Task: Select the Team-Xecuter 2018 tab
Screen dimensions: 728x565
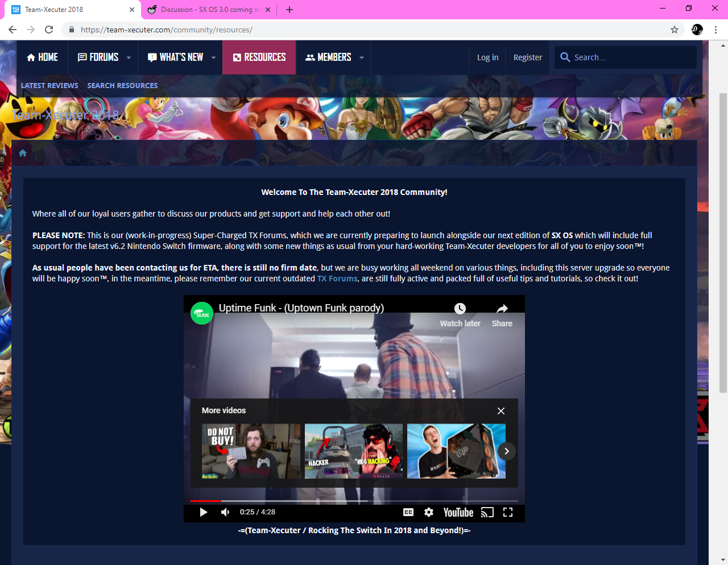Action: pyautogui.click(x=72, y=10)
